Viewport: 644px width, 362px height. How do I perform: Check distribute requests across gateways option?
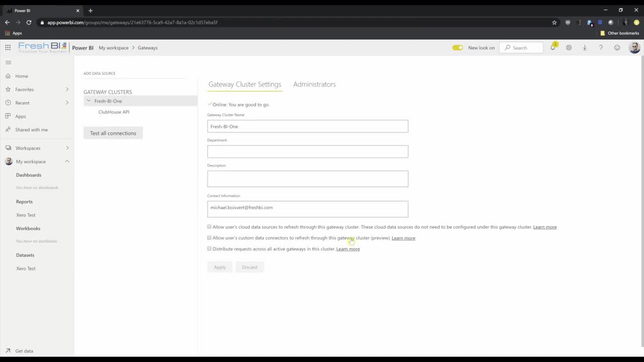click(209, 248)
